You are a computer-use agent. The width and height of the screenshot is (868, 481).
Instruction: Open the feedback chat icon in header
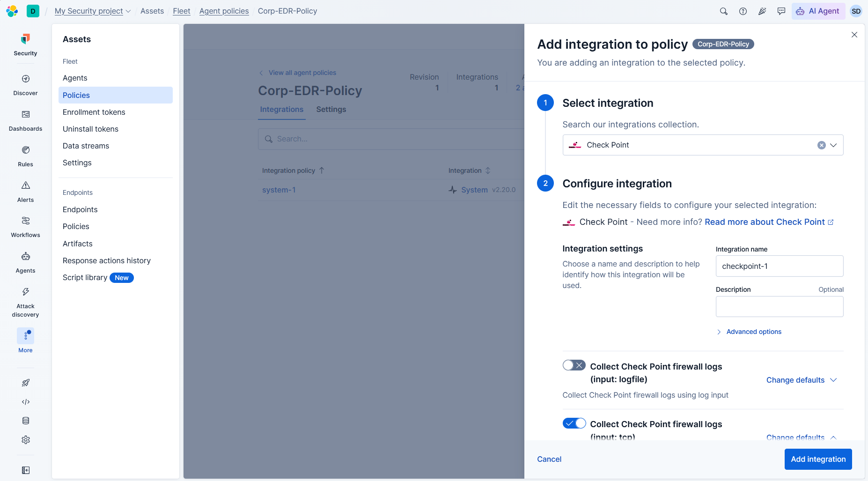click(x=781, y=11)
